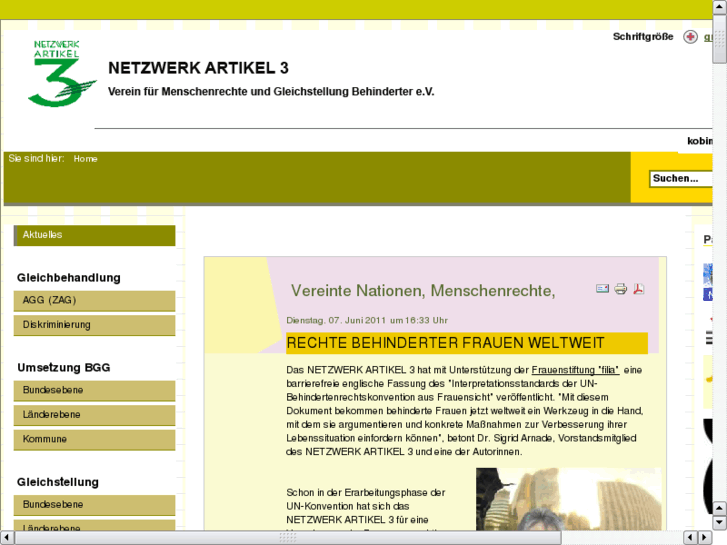Open the AGG (ZAG) menu item
Viewport: 727px width, 545px height.
pyautogui.click(x=95, y=301)
